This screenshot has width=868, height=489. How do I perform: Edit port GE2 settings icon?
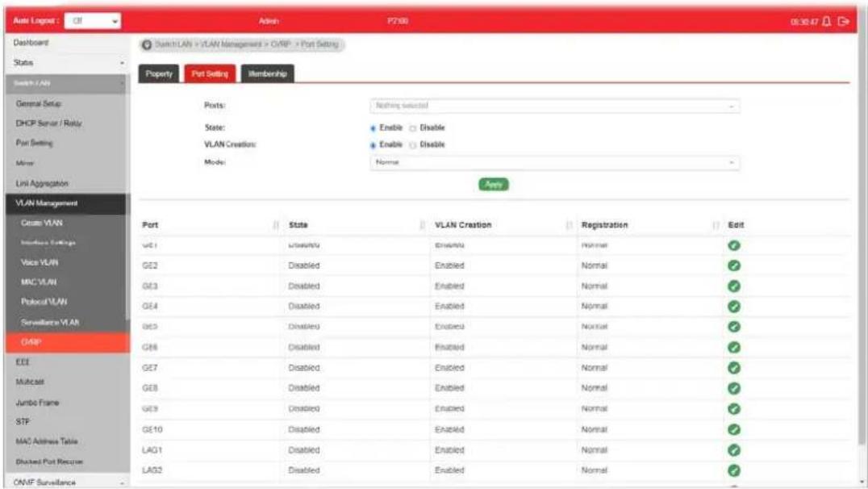(734, 265)
